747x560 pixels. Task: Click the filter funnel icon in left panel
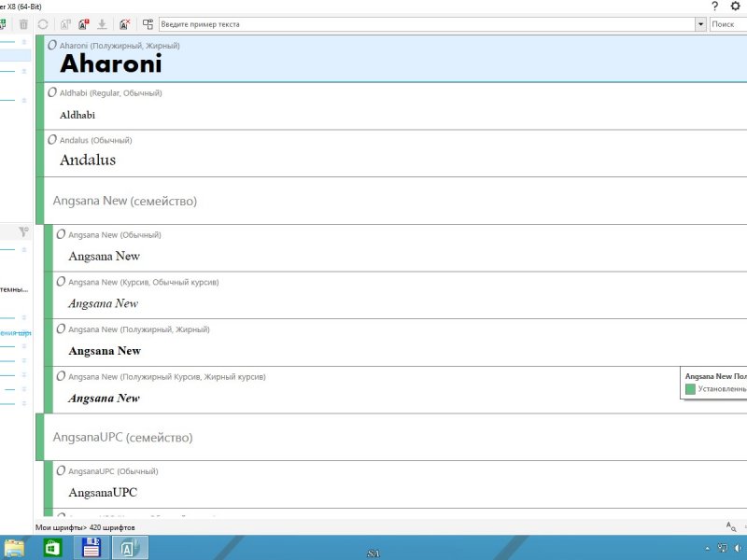24,231
